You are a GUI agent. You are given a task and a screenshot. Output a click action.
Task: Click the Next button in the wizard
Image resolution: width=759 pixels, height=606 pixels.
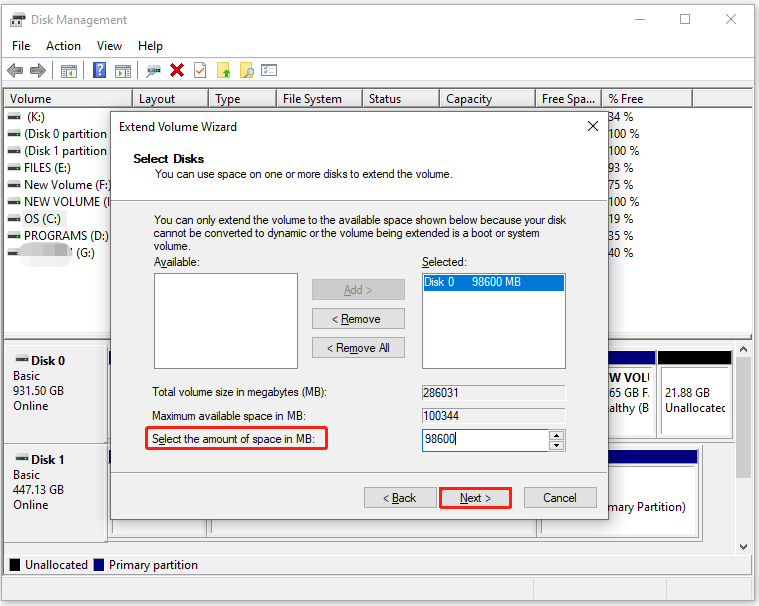point(475,498)
